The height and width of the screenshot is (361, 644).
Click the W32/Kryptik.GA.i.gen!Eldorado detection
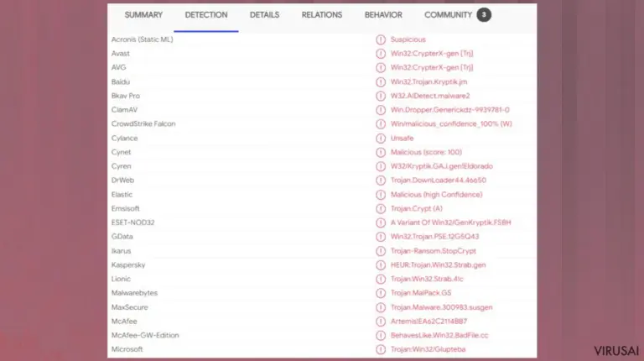(442, 166)
